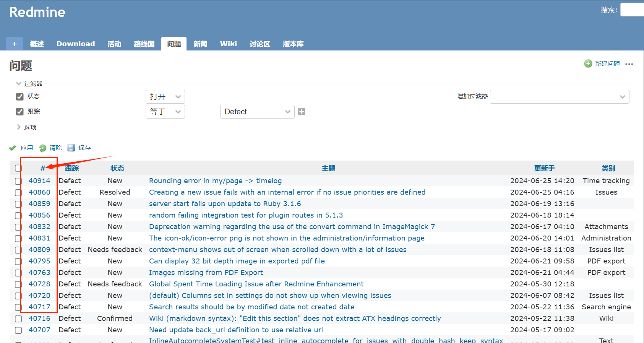644x343 pixels.
Task: Collapse the 过滤器 section
Action: 29,83
